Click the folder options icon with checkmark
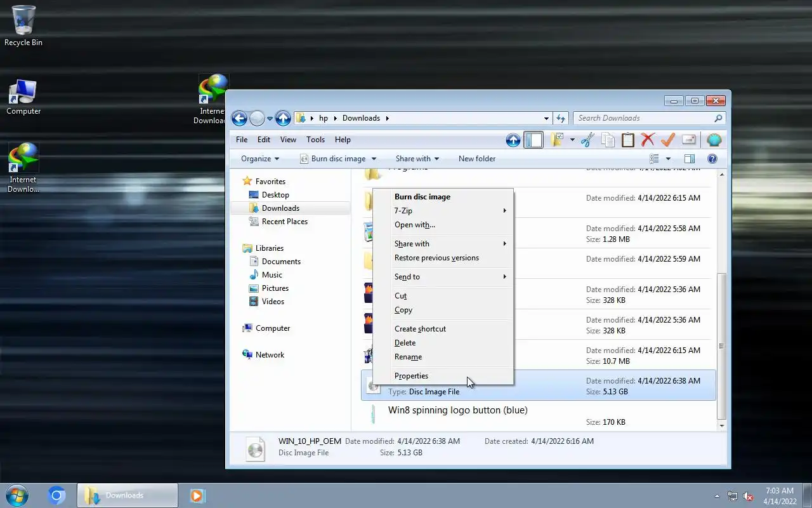 click(557, 140)
